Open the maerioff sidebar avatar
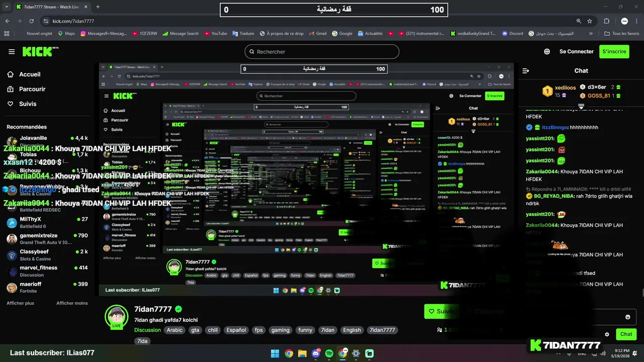This screenshot has height=362, width=644. [x=12, y=288]
